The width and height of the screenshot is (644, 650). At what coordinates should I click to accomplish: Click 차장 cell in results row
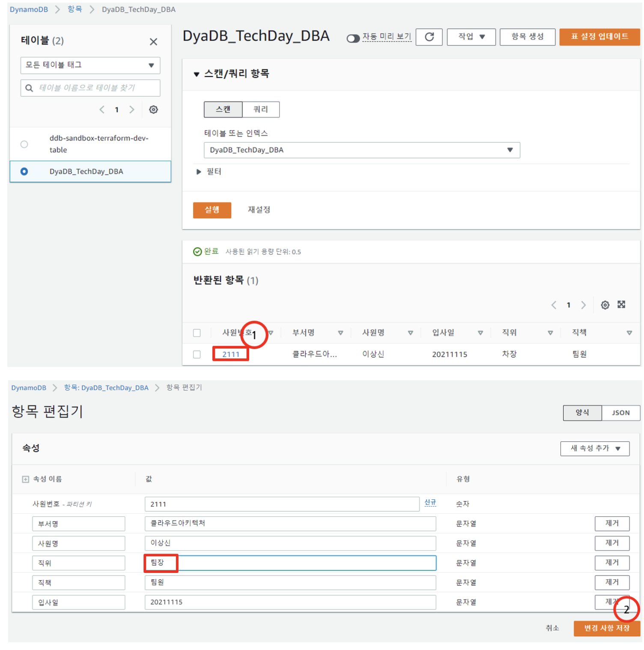[510, 354]
